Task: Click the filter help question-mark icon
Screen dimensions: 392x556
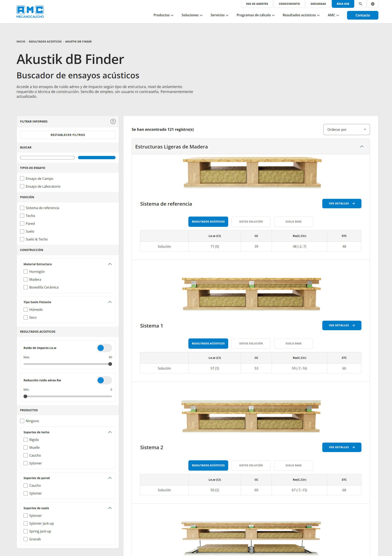Action: point(113,121)
